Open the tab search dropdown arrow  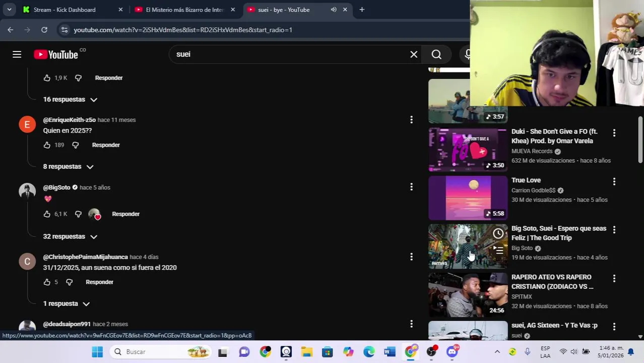tap(9, 10)
